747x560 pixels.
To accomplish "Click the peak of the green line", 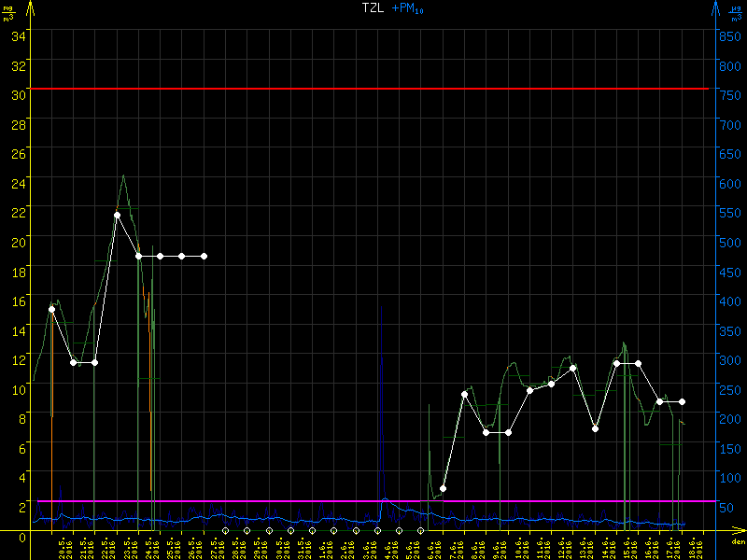I will [x=122, y=175].
